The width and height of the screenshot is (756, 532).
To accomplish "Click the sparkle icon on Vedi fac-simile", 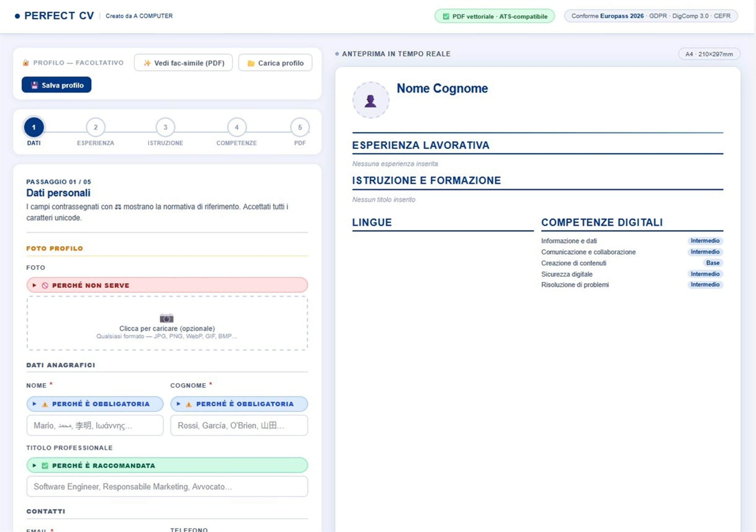I will pyautogui.click(x=147, y=63).
